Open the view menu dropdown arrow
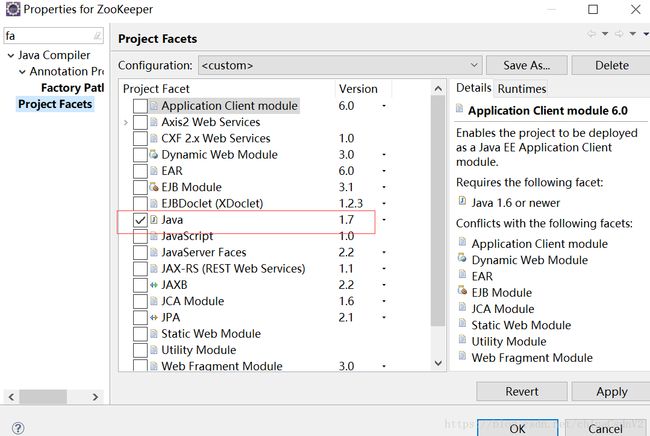This screenshot has height=436, width=650. [x=646, y=34]
